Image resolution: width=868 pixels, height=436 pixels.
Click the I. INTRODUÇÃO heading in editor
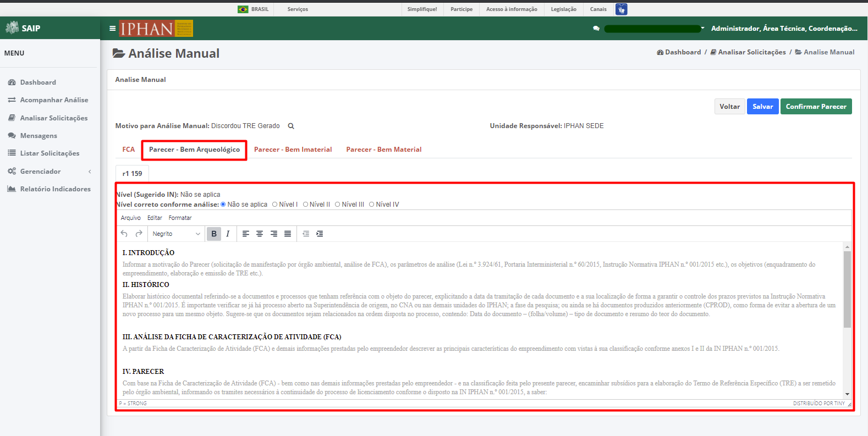149,253
